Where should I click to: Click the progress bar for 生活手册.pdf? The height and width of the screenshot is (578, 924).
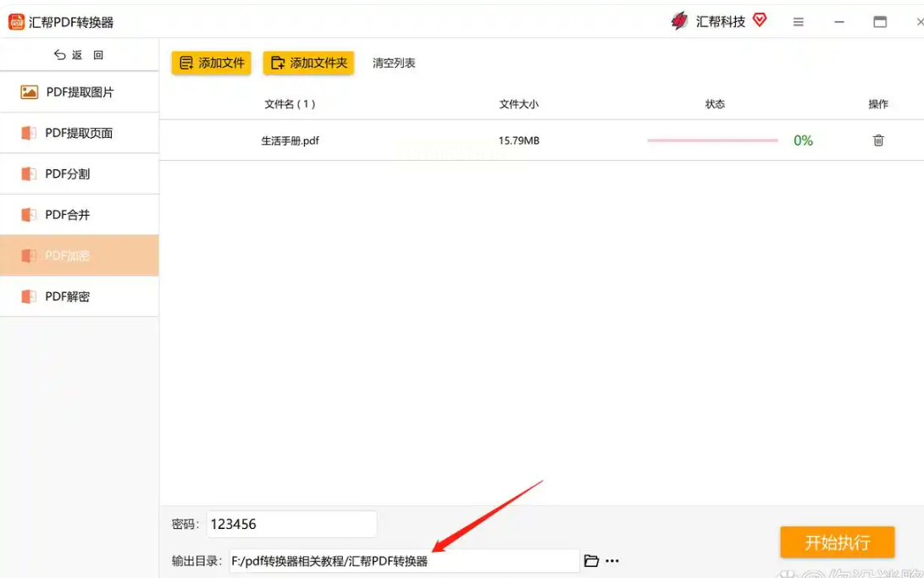point(712,140)
